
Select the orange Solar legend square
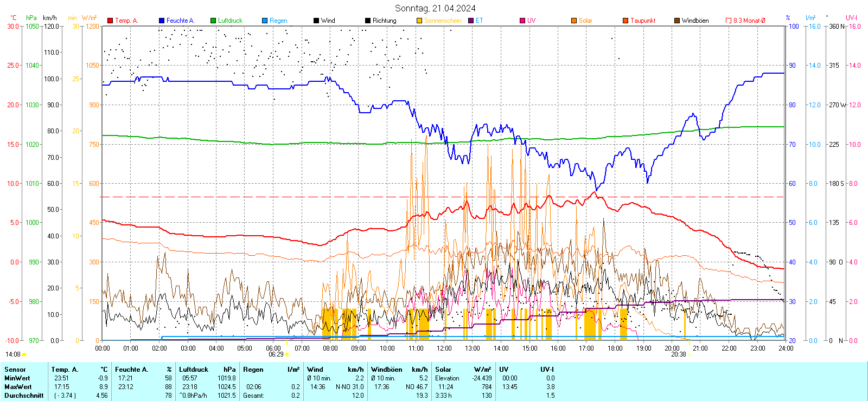(574, 21)
